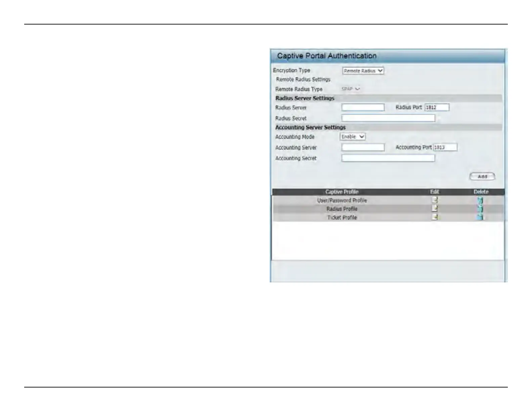Delete the User/Password Profile entry
The image size is (532, 411).
[x=480, y=200]
